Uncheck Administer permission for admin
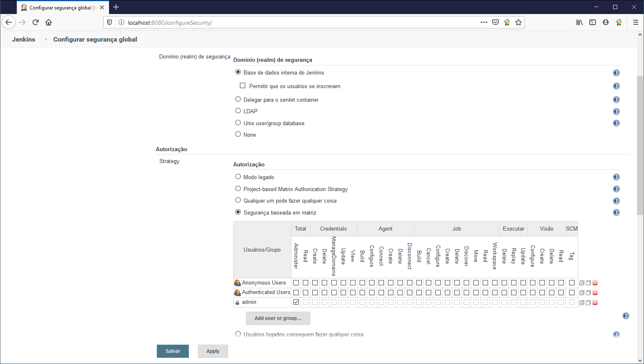644x364 pixels. pyautogui.click(x=296, y=302)
